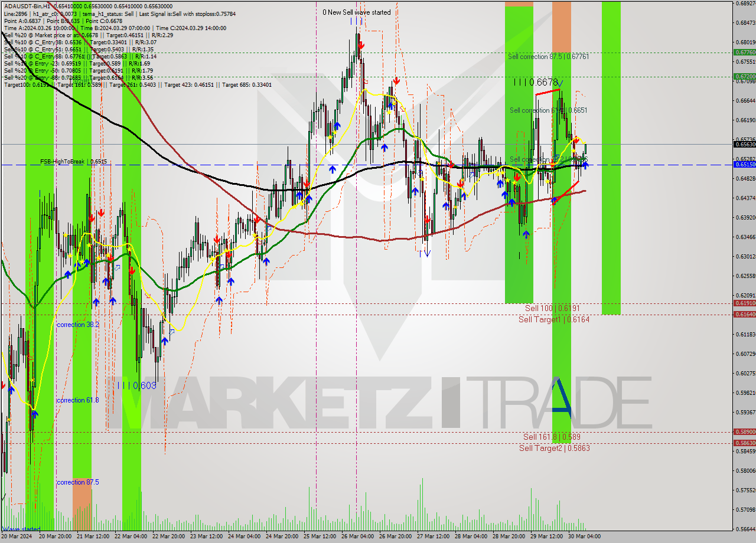Click the red 0.61910 price tag
756x543 pixels.
pyautogui.click(x=744, y=303)
